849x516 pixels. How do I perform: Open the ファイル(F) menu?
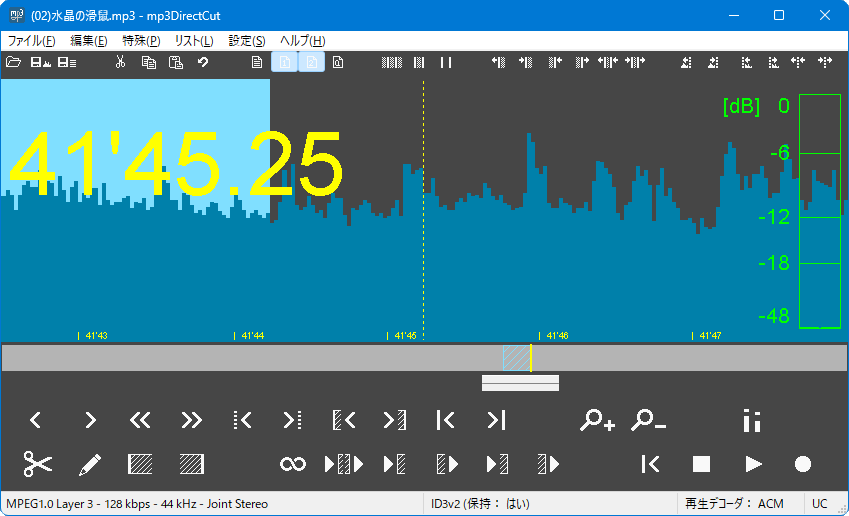click(x=31, y=41)
